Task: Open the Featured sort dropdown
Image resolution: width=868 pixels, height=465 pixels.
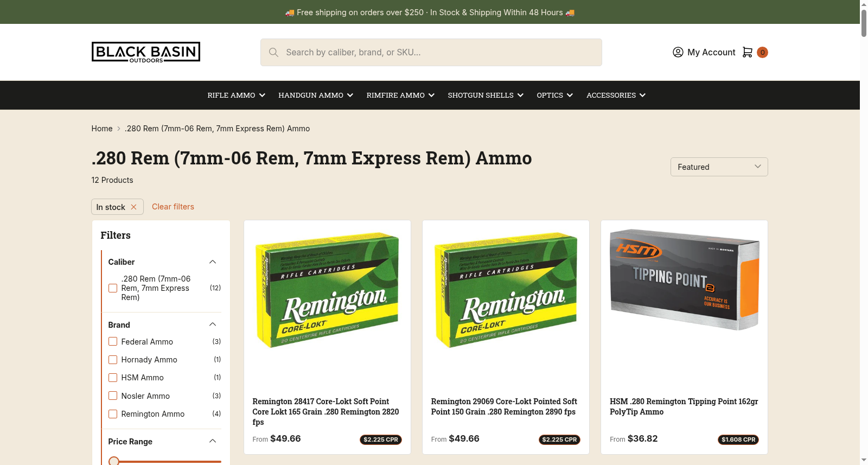Action: [x=719, y=167]
